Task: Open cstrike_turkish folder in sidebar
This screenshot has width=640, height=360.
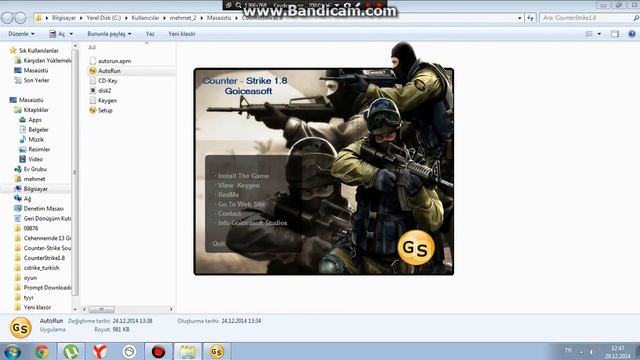Action: pos(41,268)
